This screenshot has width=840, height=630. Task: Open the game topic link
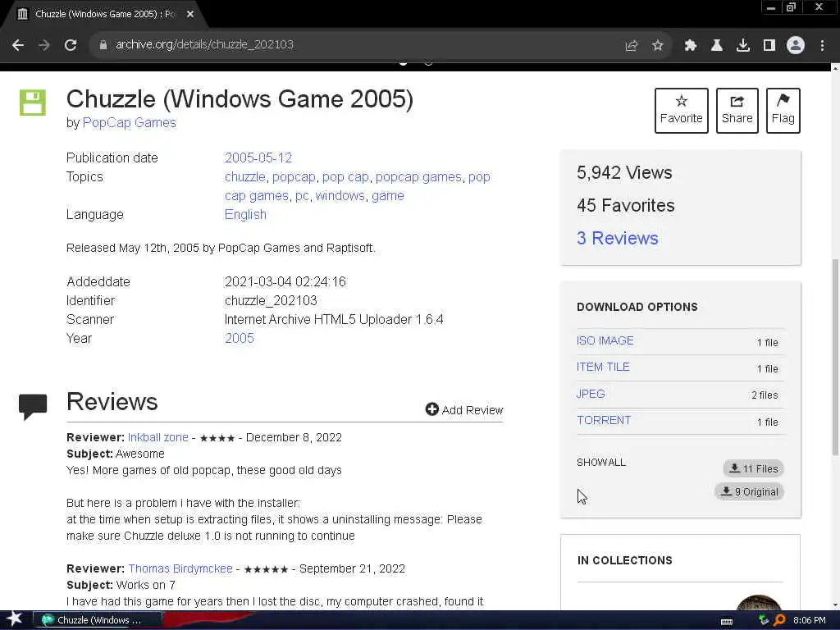pos(388,195)
